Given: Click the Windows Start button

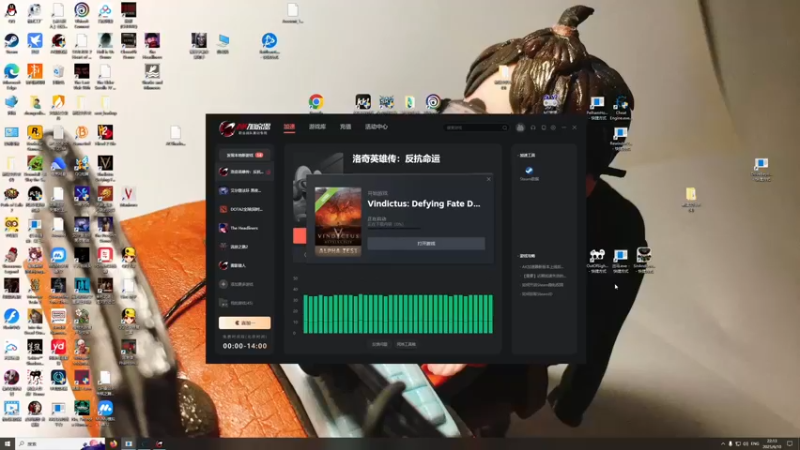Looking at the screenshot, I should tap(7, 444).
